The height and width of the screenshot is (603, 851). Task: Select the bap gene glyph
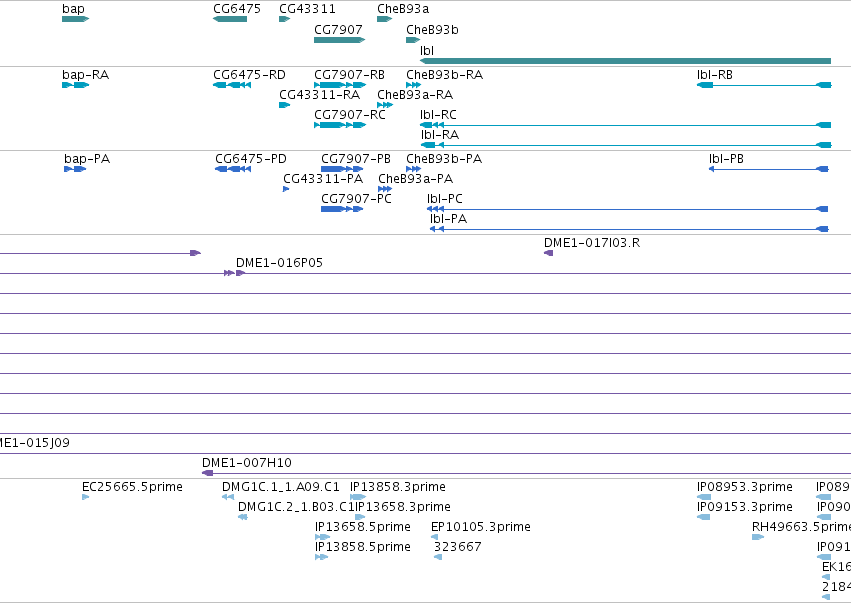click(x=75, y=19)
